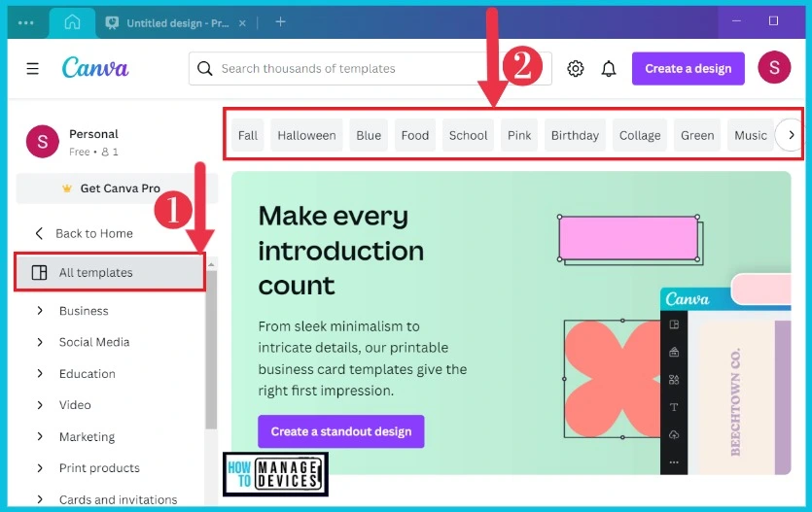The width and height of the screenshot is (812, 512).
Task: Select the Green filter chip
Action: coord(697,135)
